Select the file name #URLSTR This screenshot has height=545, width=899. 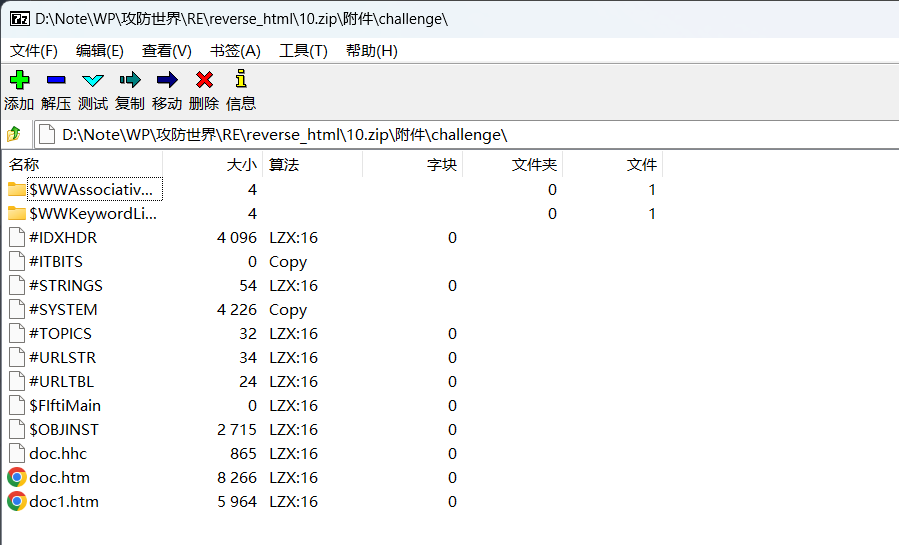pos(62,358)
